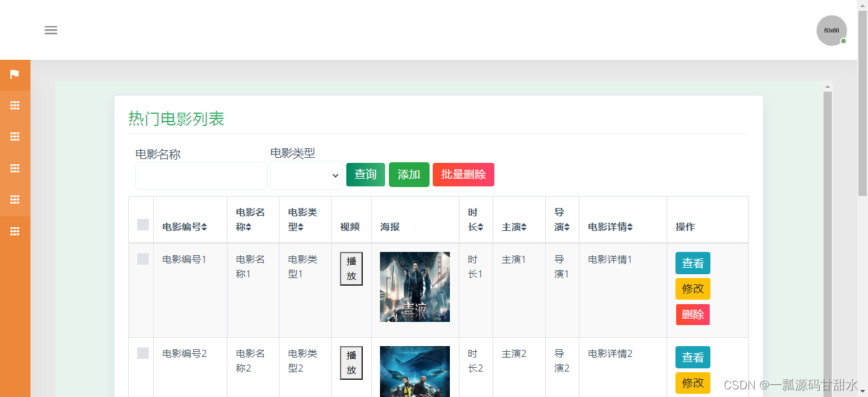Click the first grid icon below the flag

point(15,105)
